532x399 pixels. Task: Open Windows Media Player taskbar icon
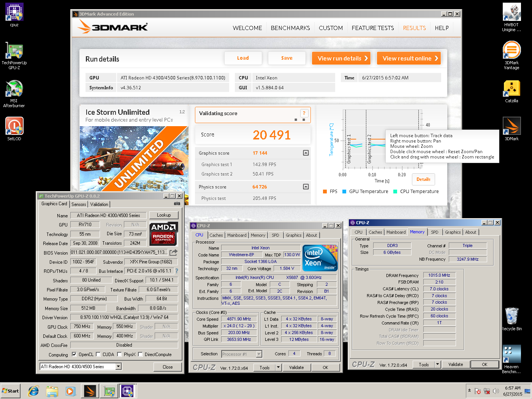click(71, 391)
